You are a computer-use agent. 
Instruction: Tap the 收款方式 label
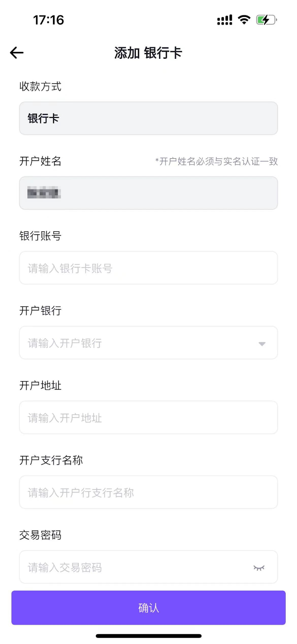40,86
